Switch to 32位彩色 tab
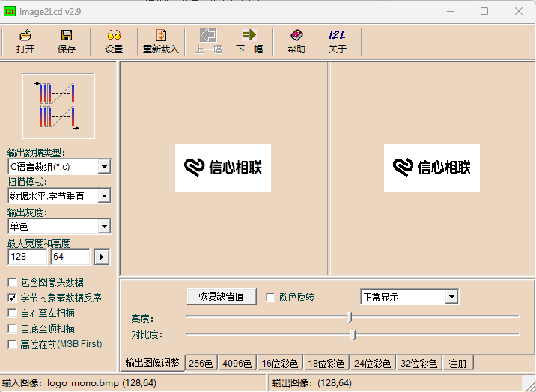Screen dimensions: 536x392 point(419,364)
